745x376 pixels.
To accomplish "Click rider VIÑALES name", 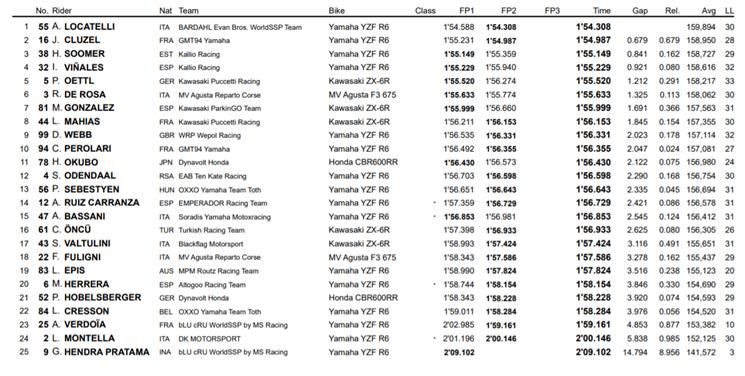I will (84, 67).
